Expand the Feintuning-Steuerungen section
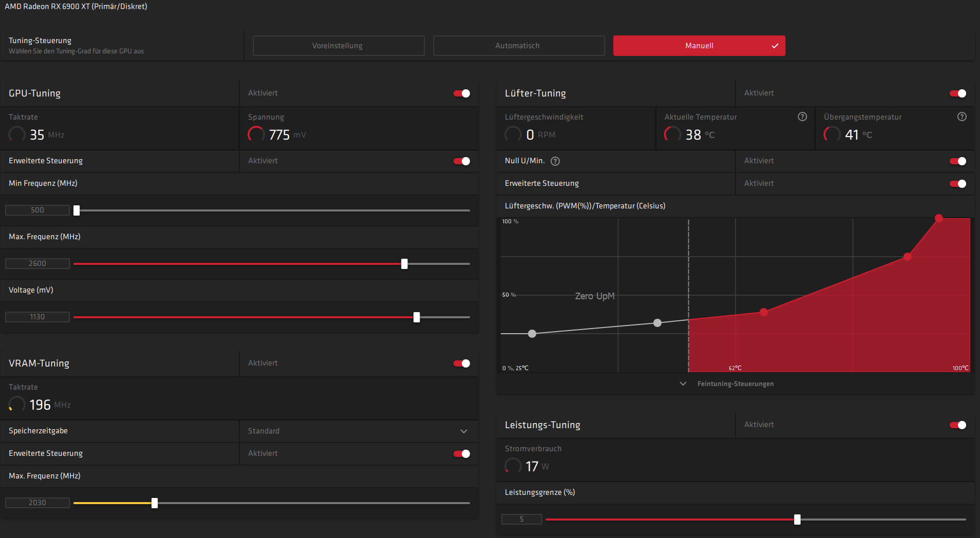The width and height of the screenshot is (980, 538). point(727,384)
